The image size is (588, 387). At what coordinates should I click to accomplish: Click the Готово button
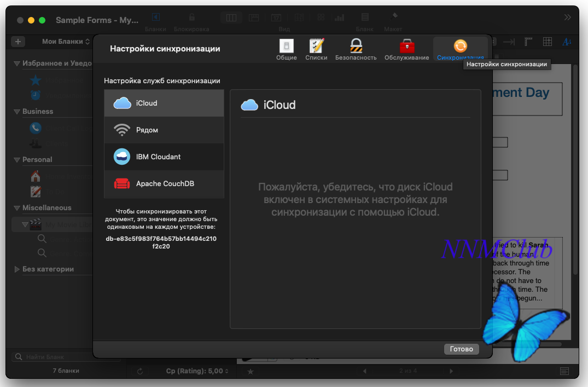461,349
